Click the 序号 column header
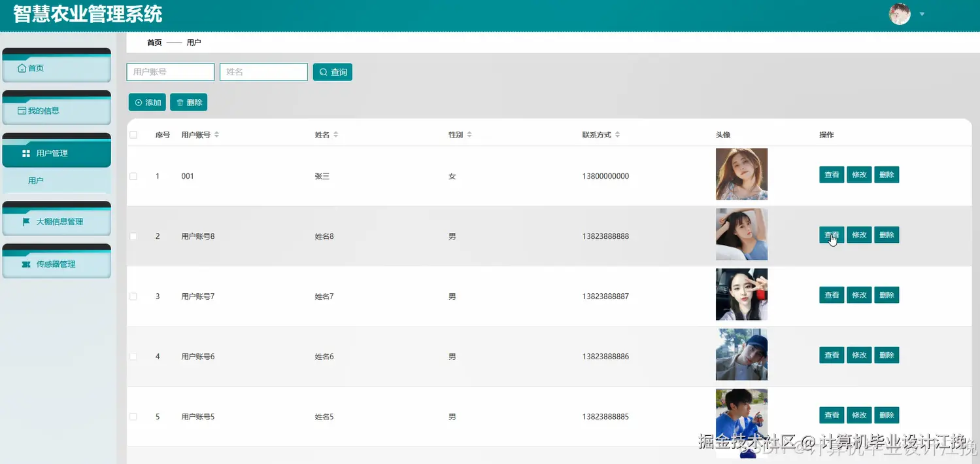The width and height of the screenshot is (980, 464). tap(162, 135)
